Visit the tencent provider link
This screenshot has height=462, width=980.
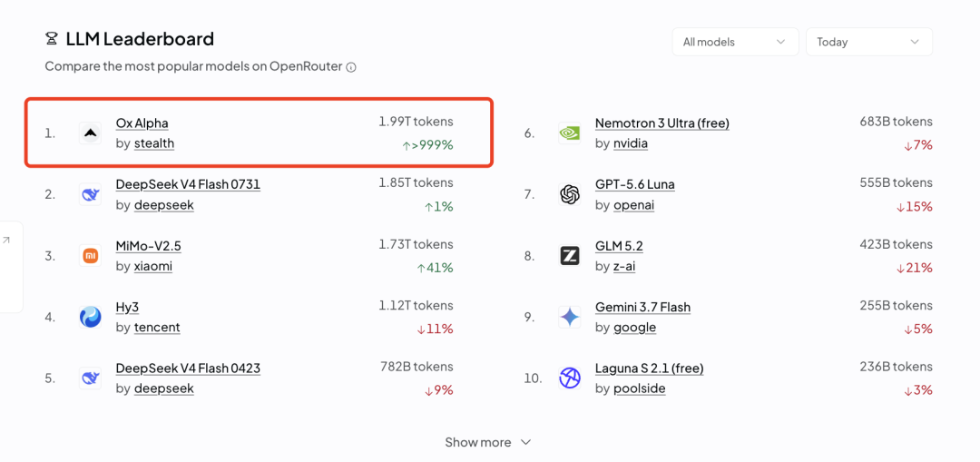pos(157,327)
